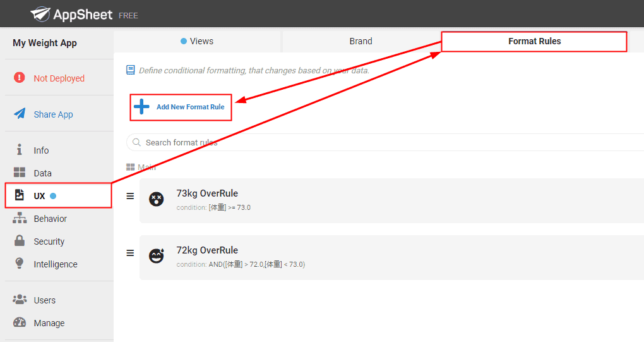Open the Format Rules tab

click(534, 41)
